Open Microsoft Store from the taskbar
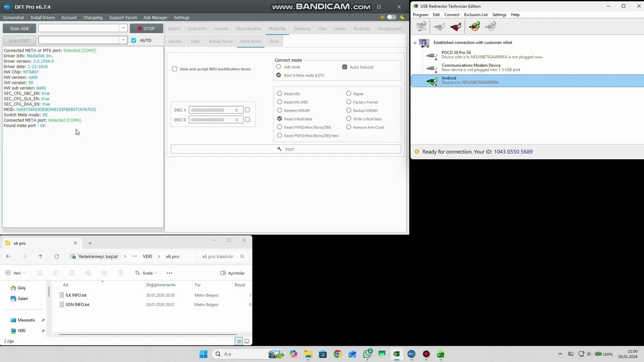644x362 pixels. click(x=323, y=354)
